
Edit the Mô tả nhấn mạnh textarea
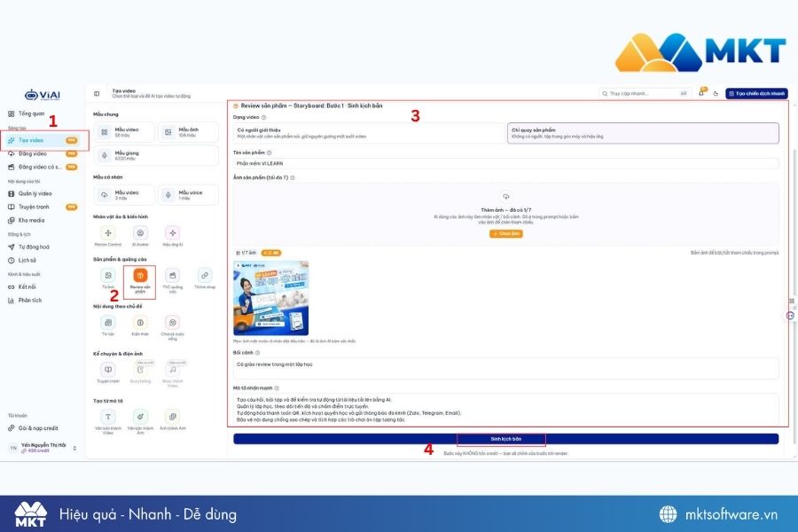(x=506, y=410)
